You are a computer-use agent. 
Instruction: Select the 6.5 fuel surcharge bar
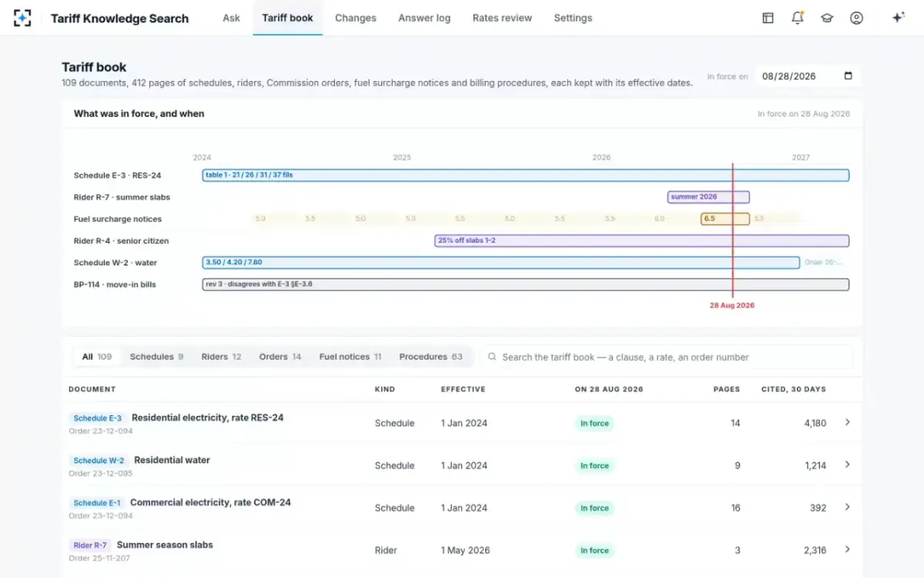[x=725, y=219]
